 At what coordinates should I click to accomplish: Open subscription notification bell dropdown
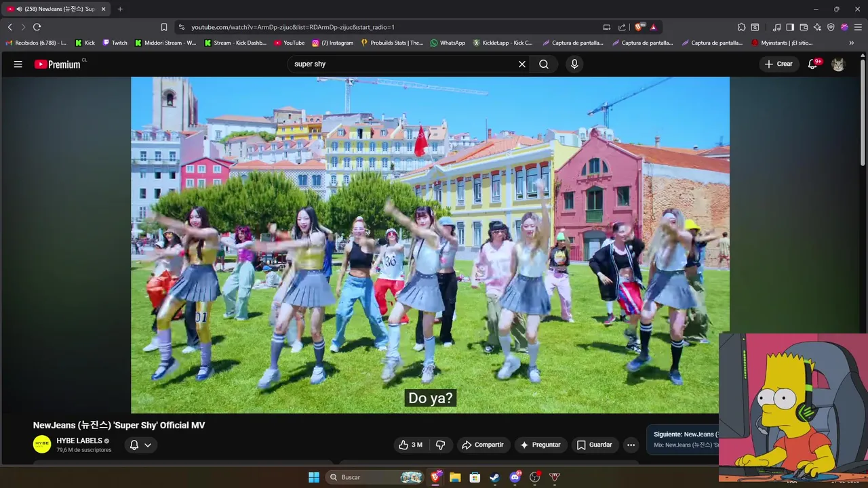click(140, 445)
